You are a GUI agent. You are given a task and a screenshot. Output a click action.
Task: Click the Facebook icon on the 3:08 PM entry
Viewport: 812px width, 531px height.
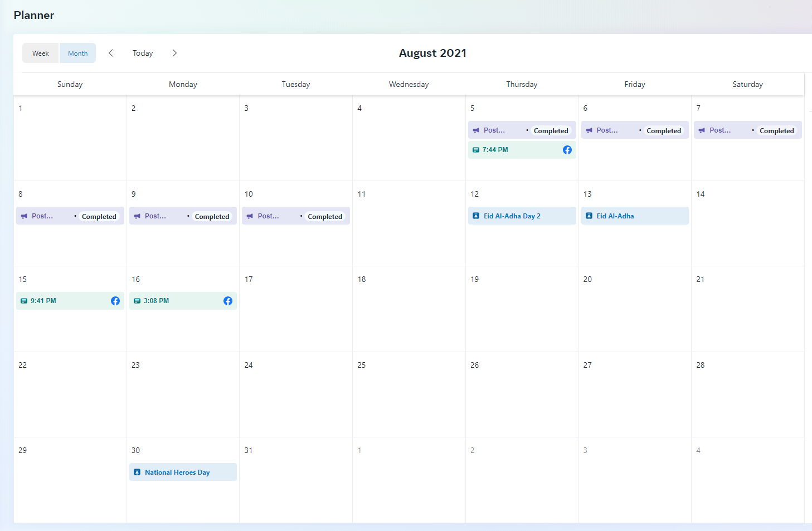click(x=228, y=301)
